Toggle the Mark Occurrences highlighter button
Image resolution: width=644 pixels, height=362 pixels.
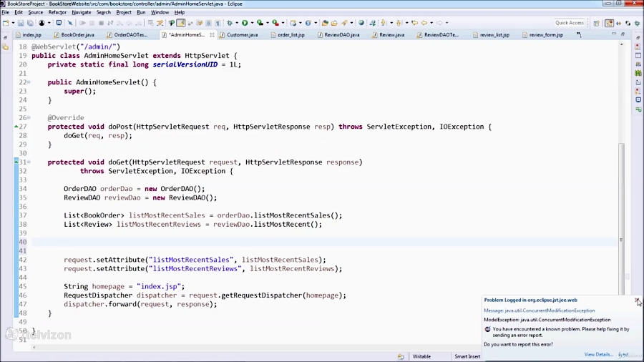181,23
